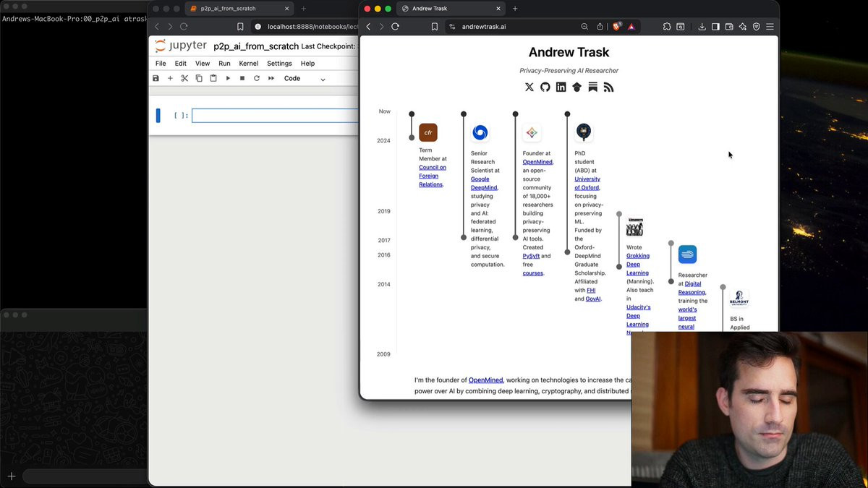Open Andrew Trask's X profile icon
868x488 pixels.
coord(529,87)
